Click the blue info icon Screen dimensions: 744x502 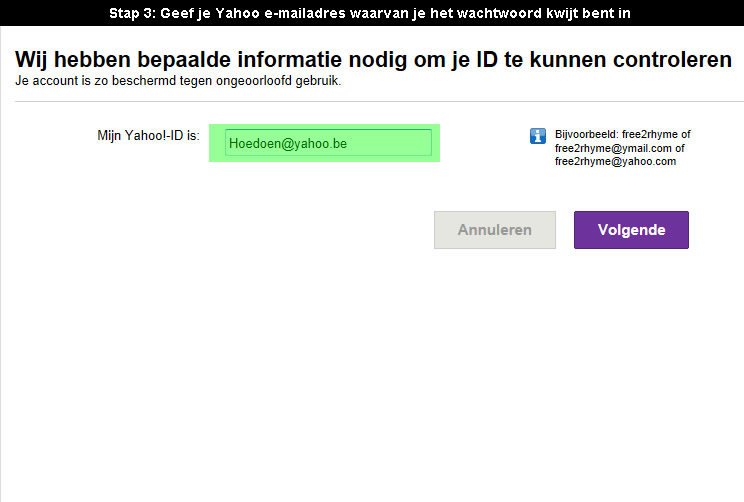click(x=538, y=136)
